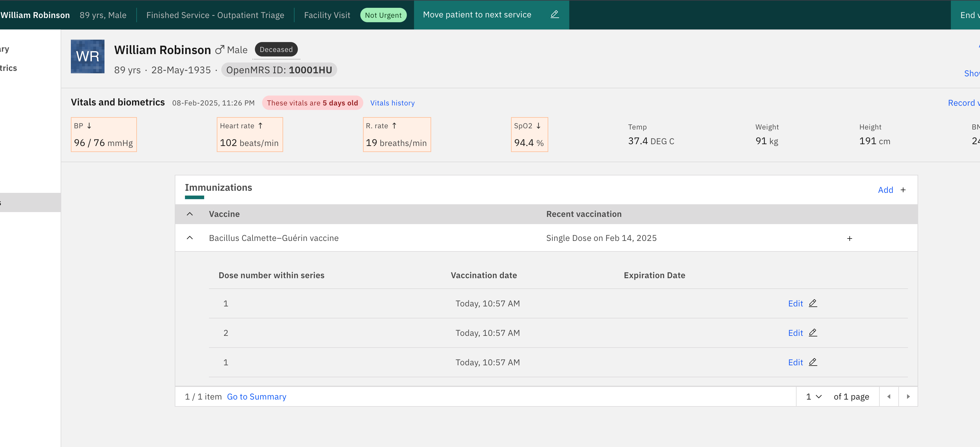Viewport: 980px width, 447px height.
Task: Click the Vaccination date column header
Action: coord(483,275)
